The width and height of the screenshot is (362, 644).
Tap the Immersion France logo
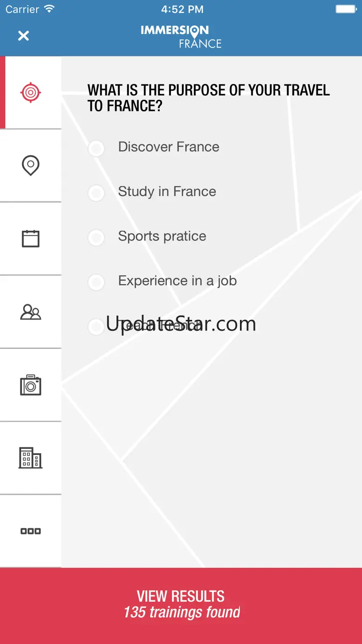pyautogui.click(x=181, y=37)
